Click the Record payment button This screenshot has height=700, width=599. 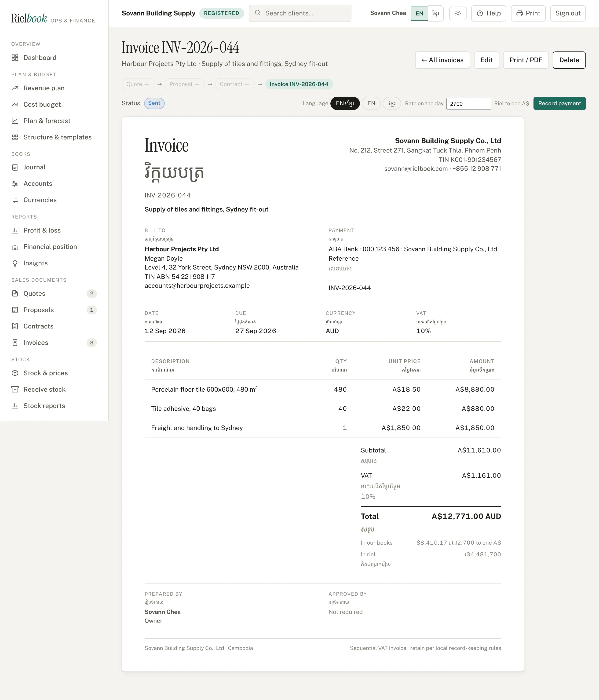tap(559, 103)
